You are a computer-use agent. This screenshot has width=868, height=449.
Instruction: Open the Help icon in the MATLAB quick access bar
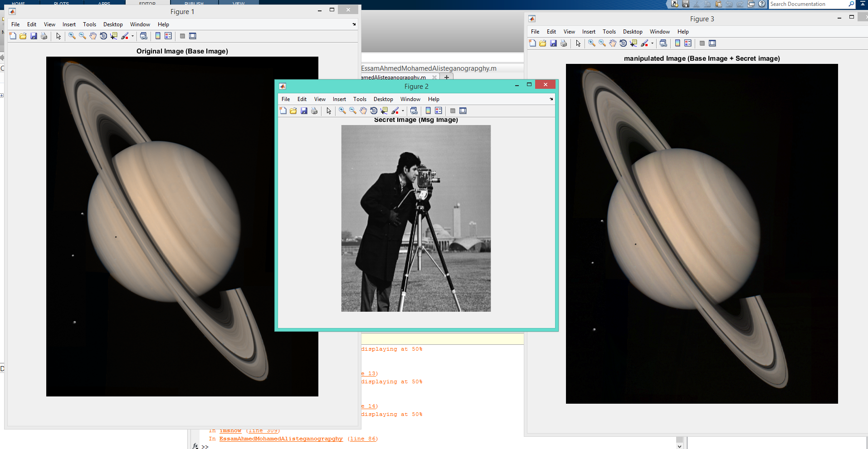click(761, 4)
